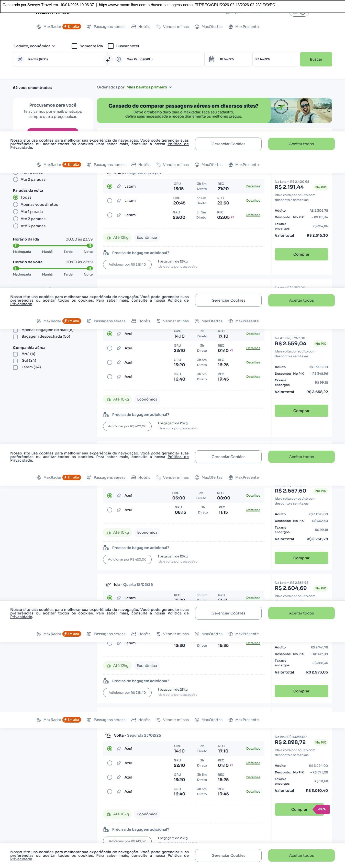Click the location pin icon for São Paulo
The image size is (345, 868).
(119, 59)
